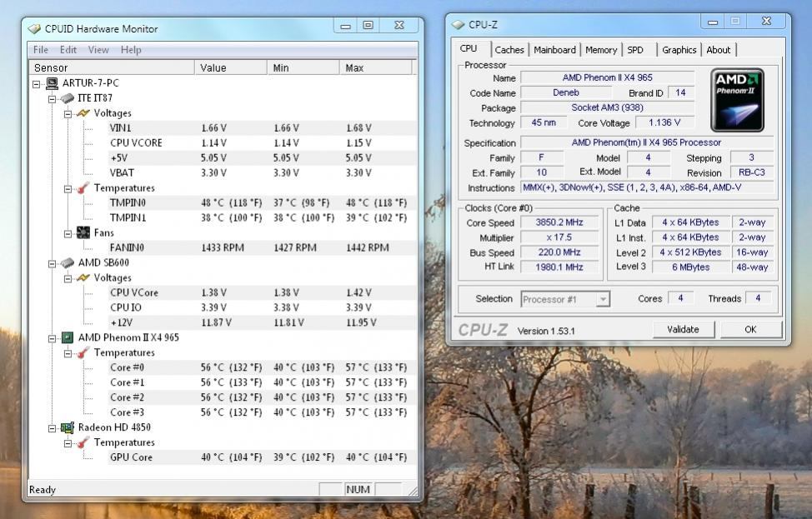The height and width of the screenshot is (519, 812).
Task: Select the CPU VCore row under AMD SB600
Action: tap(262, 293)
